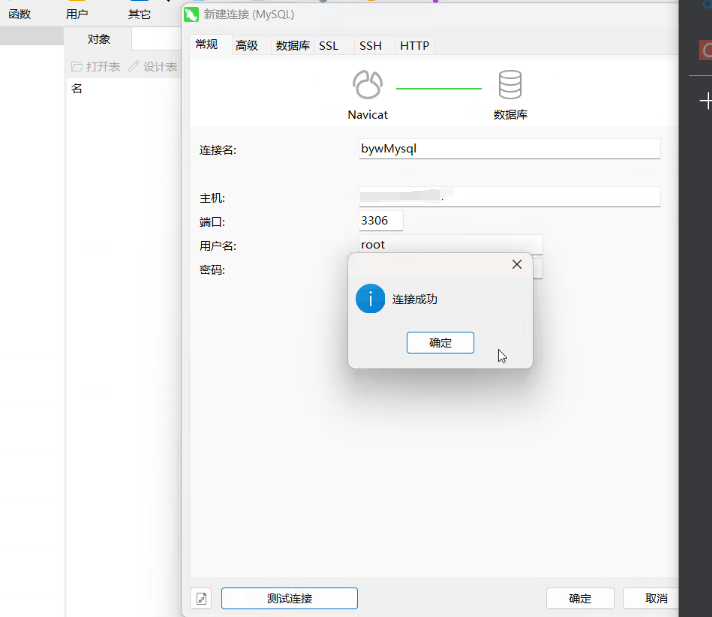Close the 连接成功 popup with X
The width and height of the screenshot is (712, 617).
click(517, 265)
